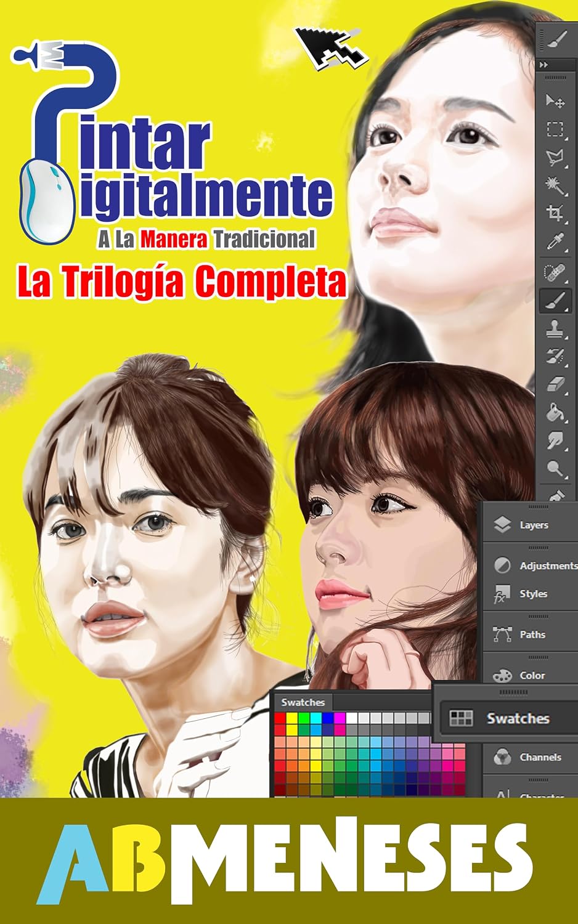Select the Move tool
The height and width of the screenshot is (924, 578).
coord(556,101)
